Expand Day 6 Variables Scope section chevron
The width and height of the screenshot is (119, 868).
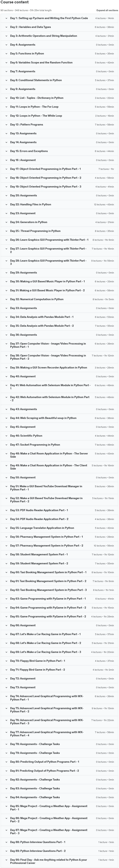pyautogui.click(x=6, y=62)
